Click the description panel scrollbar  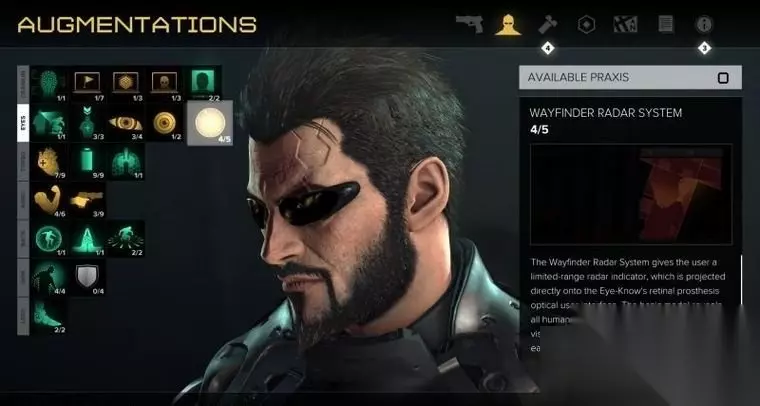click(x=741, y=279)
